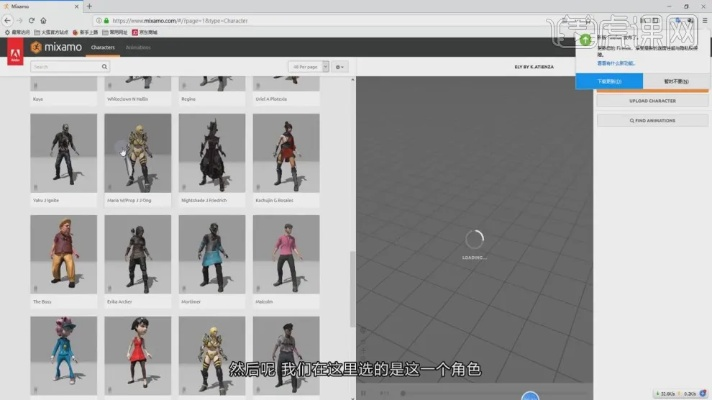Select the Kachujin G Rosales thumbnail
This screenshot has height=400, width=712.
click(x=286, y=153)
